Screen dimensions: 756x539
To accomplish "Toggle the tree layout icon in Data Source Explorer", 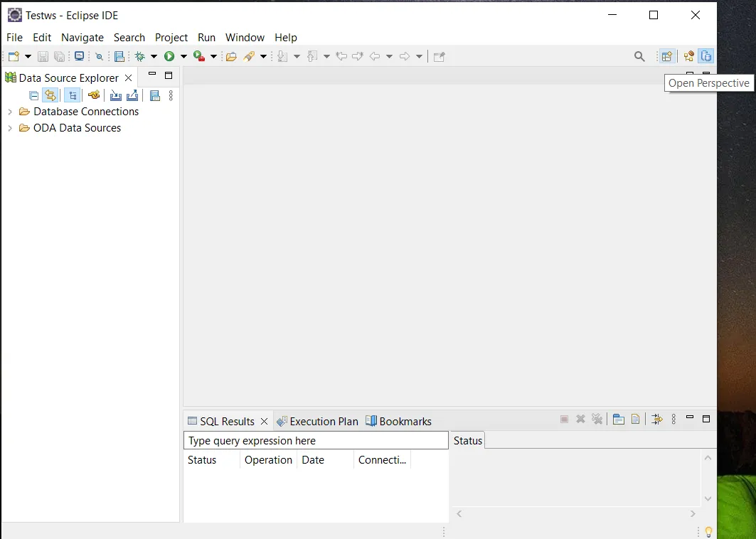I will coord(72,95).
